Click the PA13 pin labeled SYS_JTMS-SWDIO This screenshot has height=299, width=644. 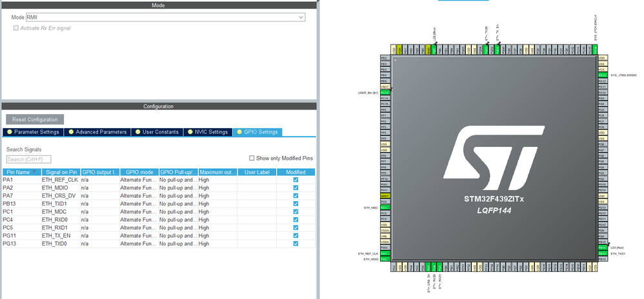603,75
